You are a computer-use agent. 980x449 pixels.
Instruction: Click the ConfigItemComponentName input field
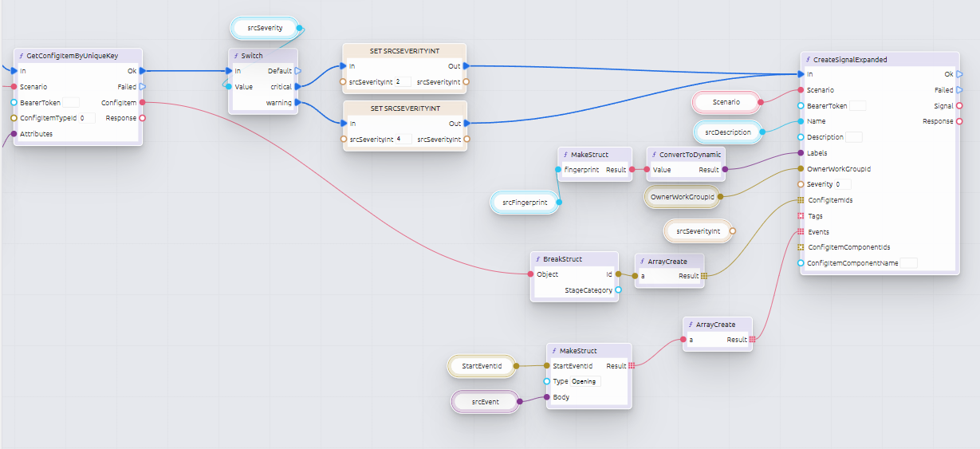coord(894,263)
